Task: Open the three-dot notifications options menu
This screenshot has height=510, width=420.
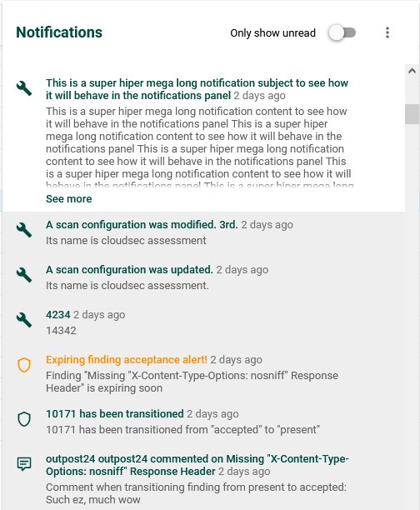Action: [387, 32]
